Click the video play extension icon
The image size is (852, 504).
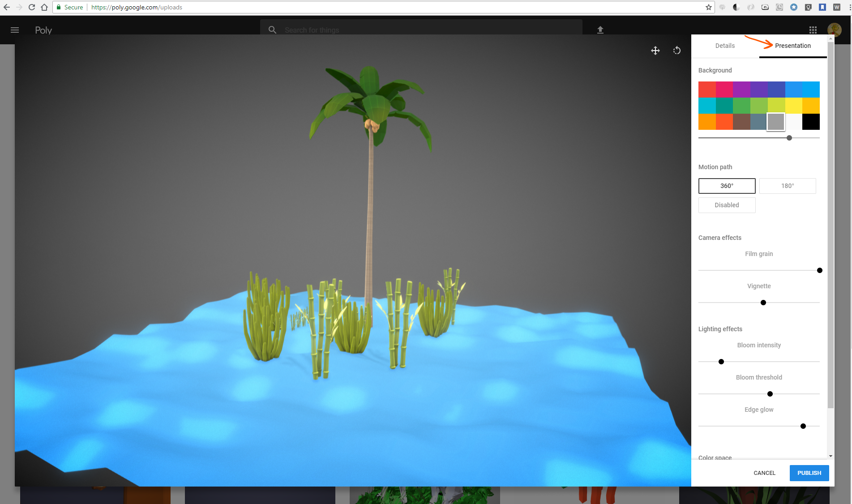click(765, 7)
